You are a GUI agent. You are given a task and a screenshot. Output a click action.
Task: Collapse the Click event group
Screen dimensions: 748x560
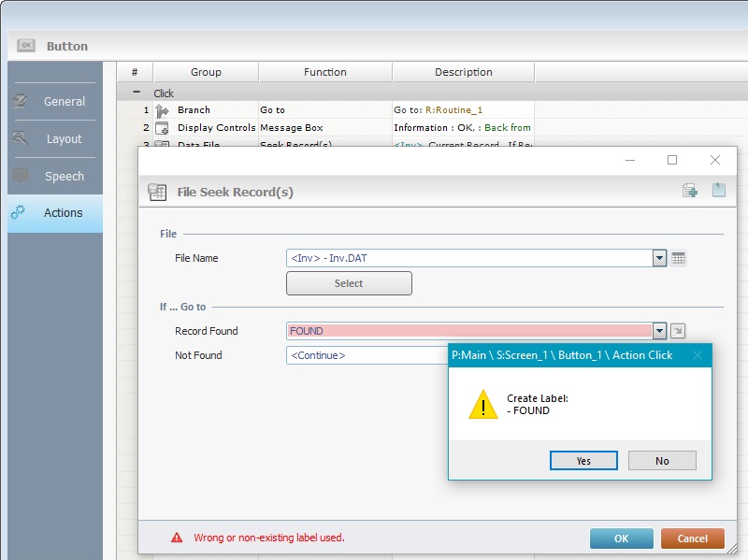click(x=137, y=93)
